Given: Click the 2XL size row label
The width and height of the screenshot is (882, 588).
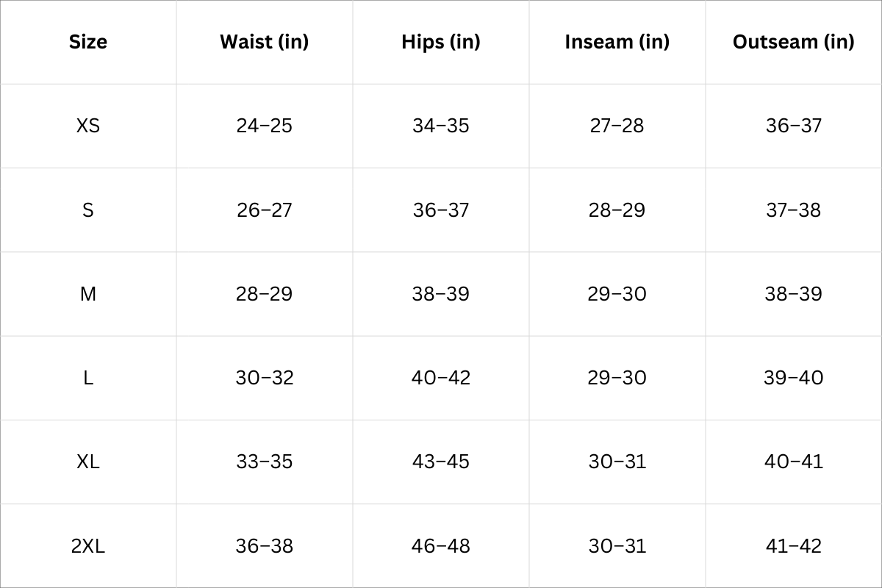Looking at the screenshot, I should (x=88, y=546).
